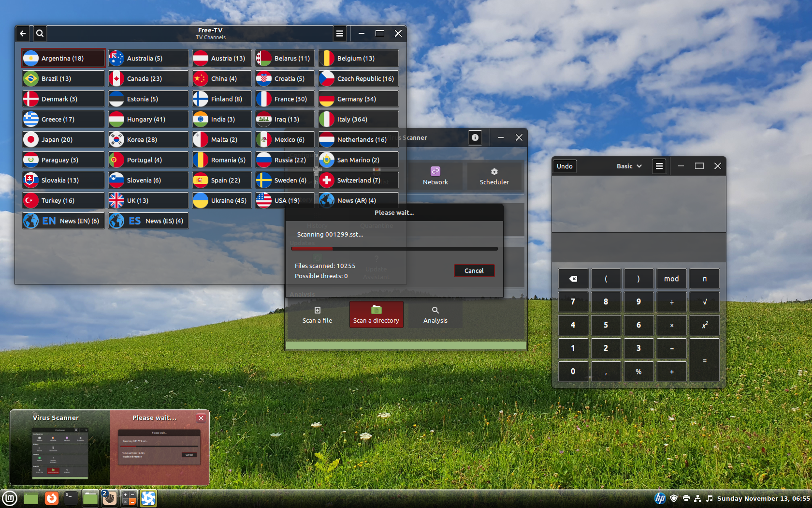The image size is (812, 508).
Task: Open Scheduler in Virus Scanner
Action: pos(494,176)
